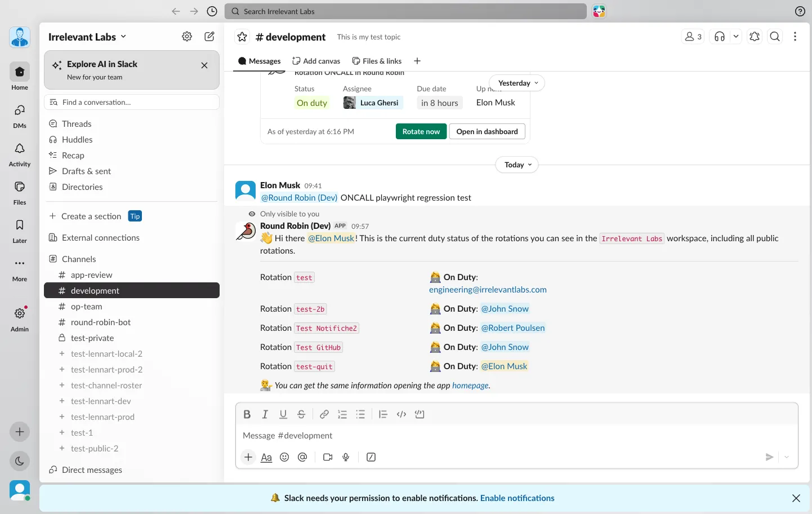Open the schedule send dropdown
Viewport: 812px width, 514px height.
click(787, 457)
